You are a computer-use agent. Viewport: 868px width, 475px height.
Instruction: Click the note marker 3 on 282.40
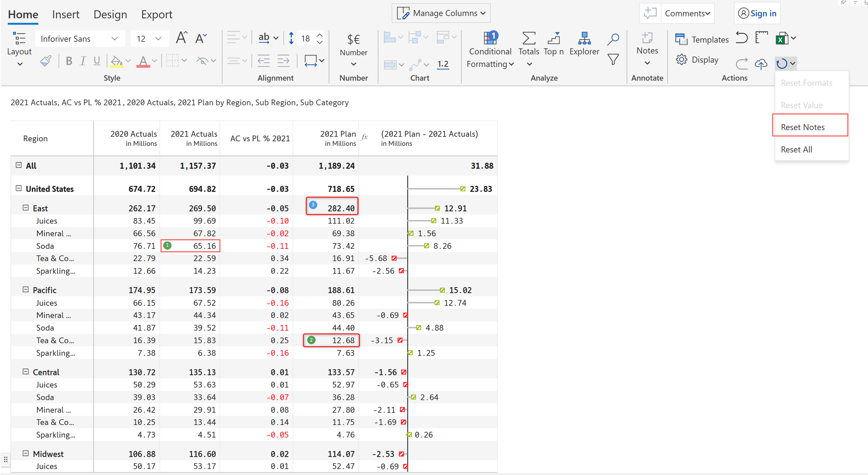pos(313,205)
